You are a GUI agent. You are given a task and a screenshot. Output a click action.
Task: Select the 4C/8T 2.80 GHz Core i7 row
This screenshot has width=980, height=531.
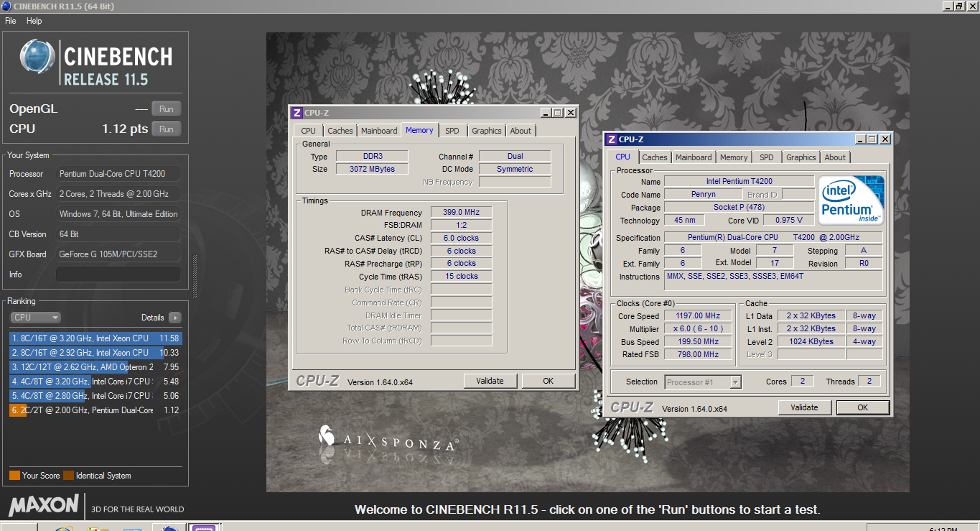[x=95, y=396]
